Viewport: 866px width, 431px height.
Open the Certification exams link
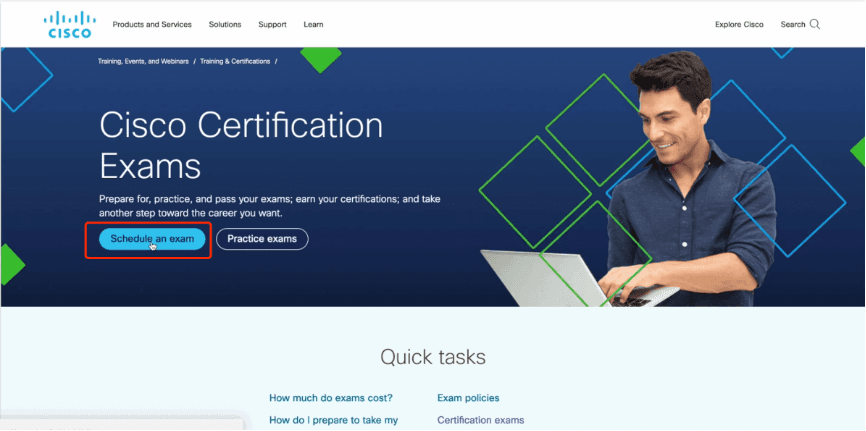tap(480, 420)
